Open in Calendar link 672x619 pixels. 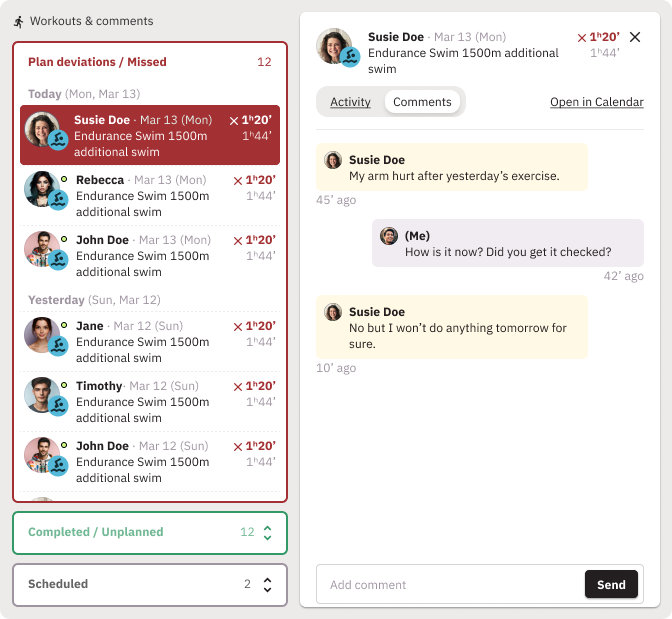click(596, 102)
